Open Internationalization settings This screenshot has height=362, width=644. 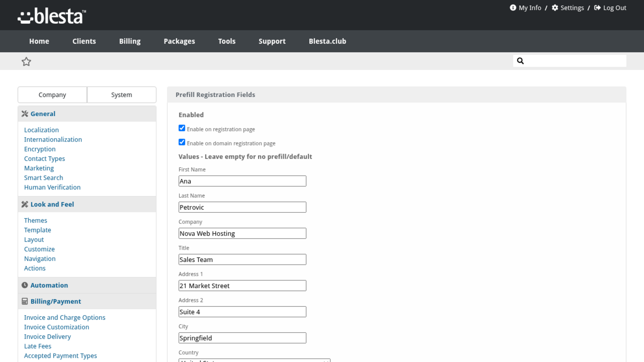[53, 139]
